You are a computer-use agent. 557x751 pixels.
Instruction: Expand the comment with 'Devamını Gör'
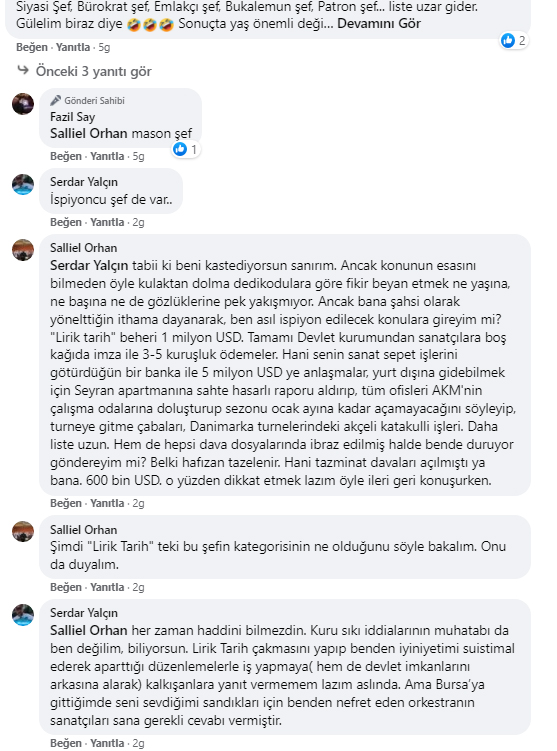click(x=379, y=23)
